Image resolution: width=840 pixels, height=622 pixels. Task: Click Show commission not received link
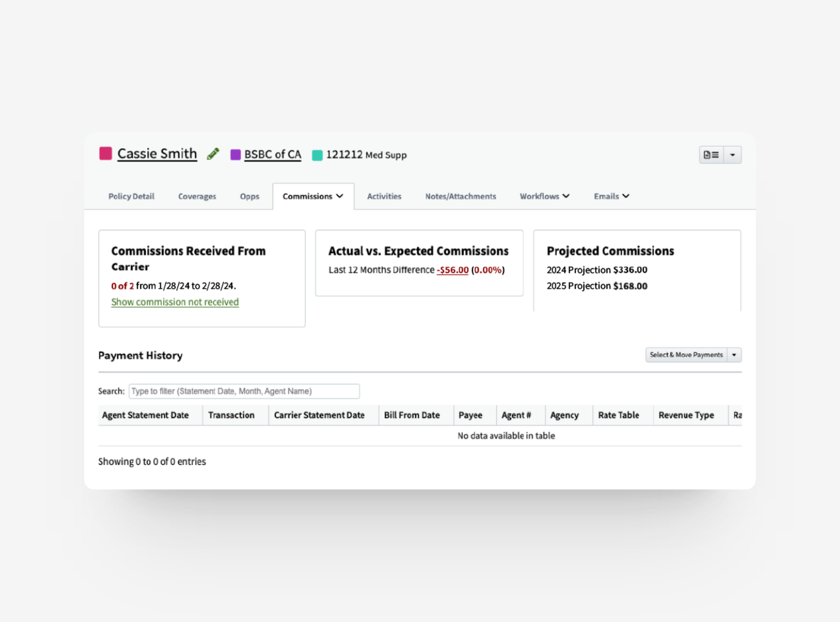pyautogui.click(x=175, y=302)
